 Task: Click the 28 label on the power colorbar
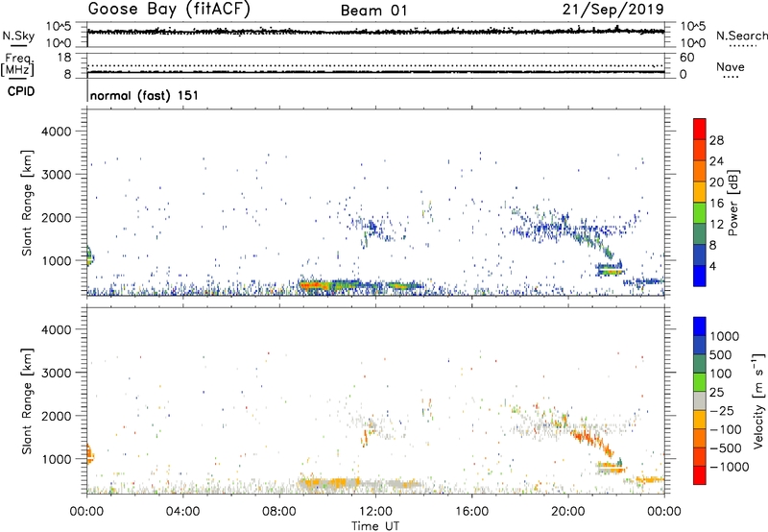tap(716, 140)
